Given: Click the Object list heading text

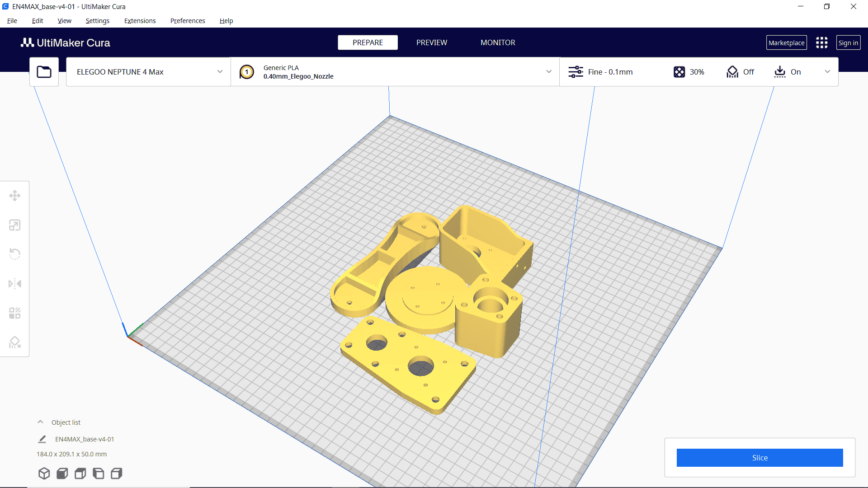Looking at the screenshot, I should (x=66, y=422).
